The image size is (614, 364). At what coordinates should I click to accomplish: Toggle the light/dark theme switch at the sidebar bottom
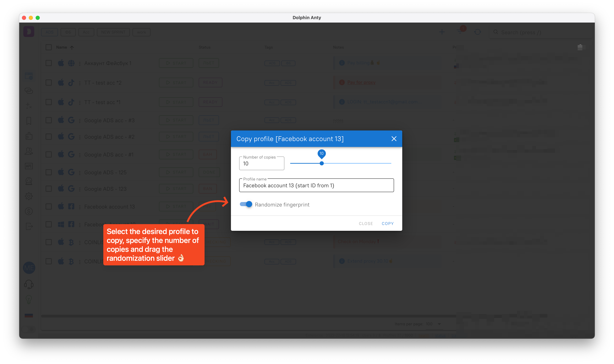(x=29, y=329)
